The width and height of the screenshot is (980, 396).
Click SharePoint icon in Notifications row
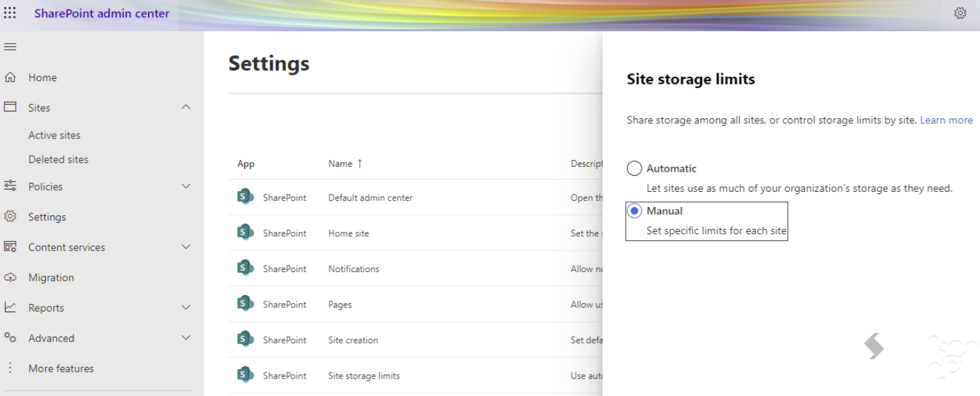pos(245,269)
